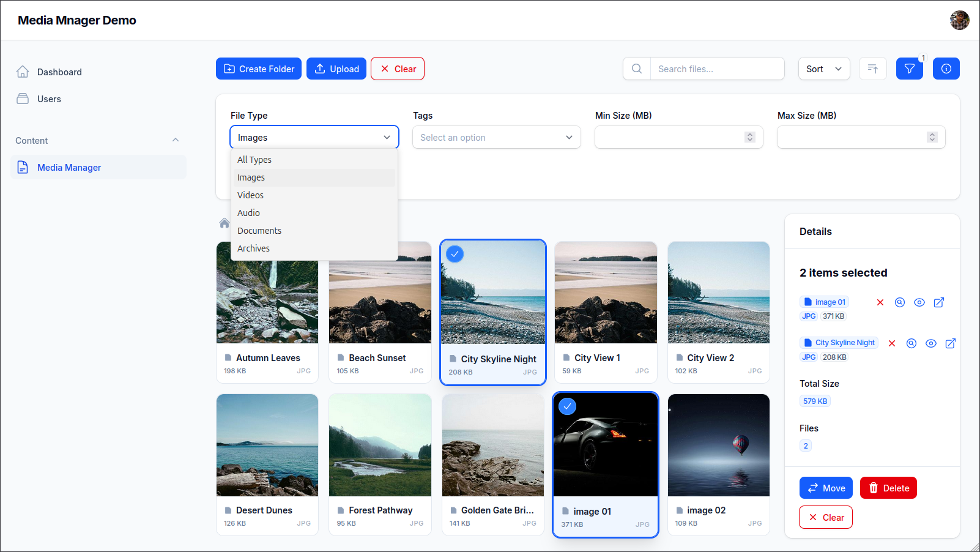Open the Sort dropdown
This screenshot has height=552, width=980.
[823, 69]
